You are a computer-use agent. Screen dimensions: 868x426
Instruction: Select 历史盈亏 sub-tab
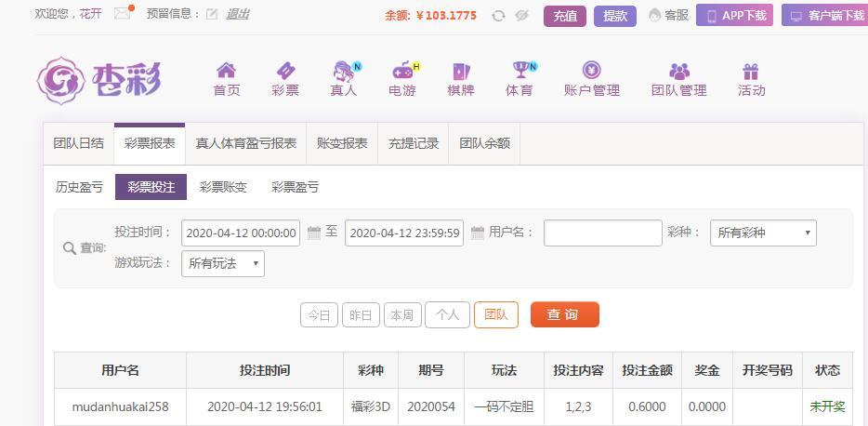pyautogui.click(x=79, y=187)
